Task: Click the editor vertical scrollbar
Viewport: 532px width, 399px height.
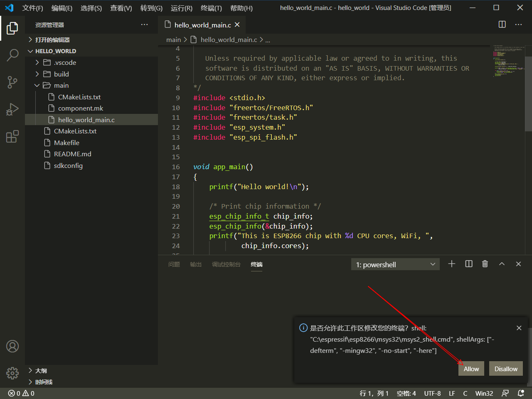Action: coord(528,94)
